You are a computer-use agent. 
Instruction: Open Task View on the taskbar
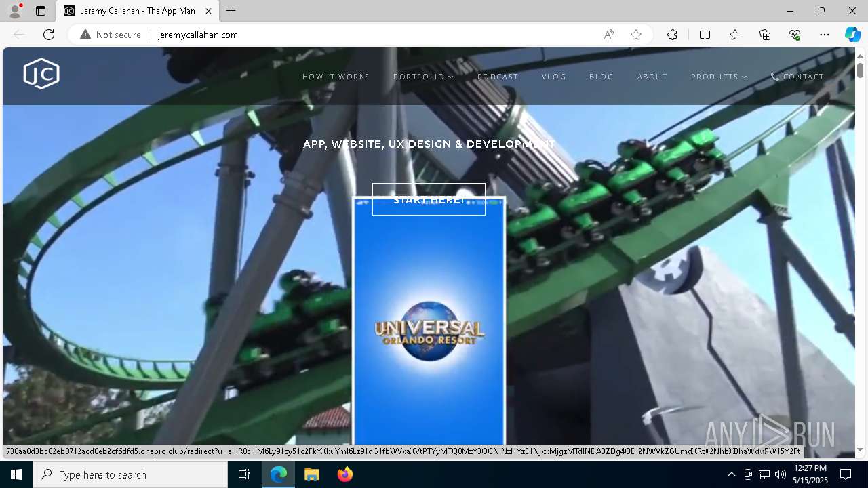click(244, 474)
